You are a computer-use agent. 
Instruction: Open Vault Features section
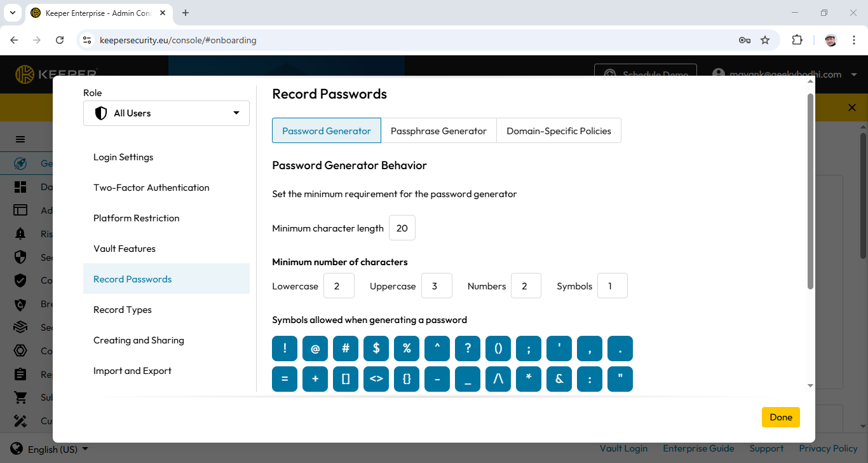(x=166, y=249)
